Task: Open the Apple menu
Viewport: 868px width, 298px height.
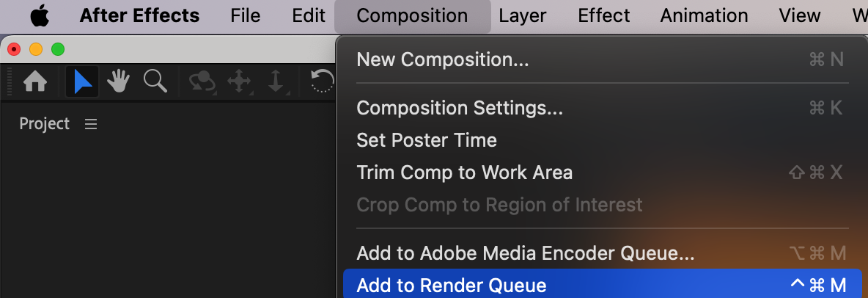Action: pyautogui.click(x=39, y=15)
